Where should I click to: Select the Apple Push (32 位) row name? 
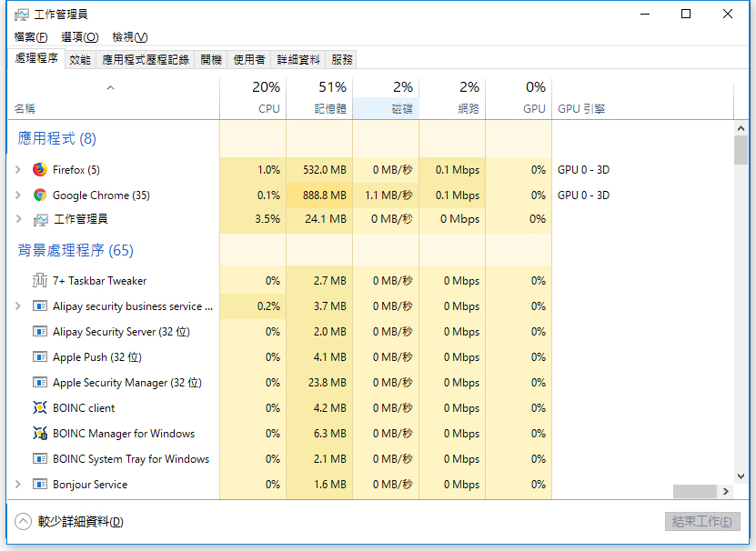(x=97, y=357)
